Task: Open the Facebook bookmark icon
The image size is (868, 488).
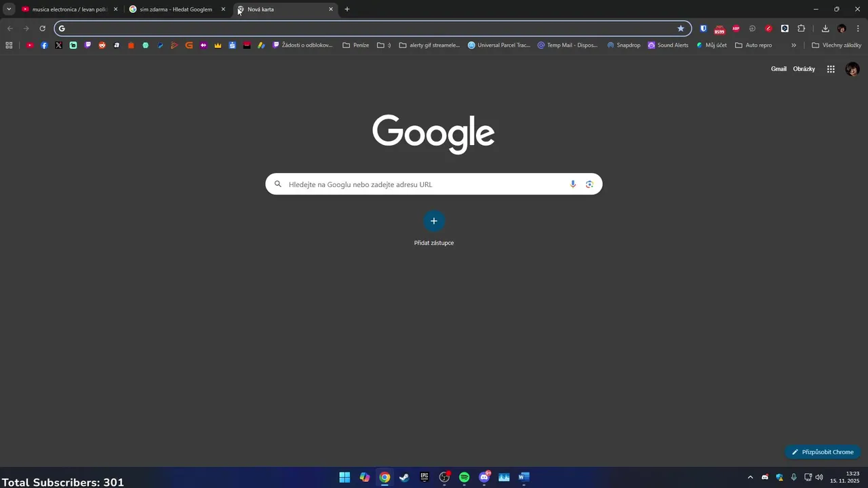Action: tap(44, 45)
